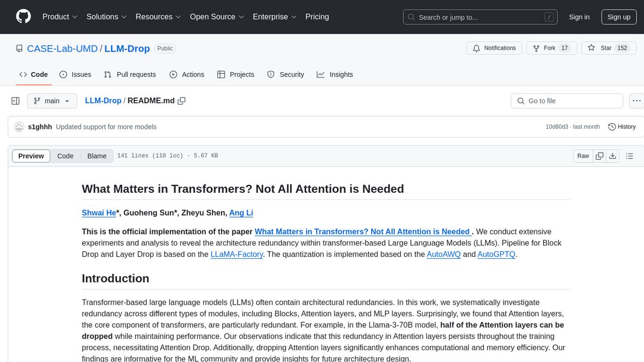The image size is (644, 362).
Task: Select the Preview view
Action: coord(31,156)
